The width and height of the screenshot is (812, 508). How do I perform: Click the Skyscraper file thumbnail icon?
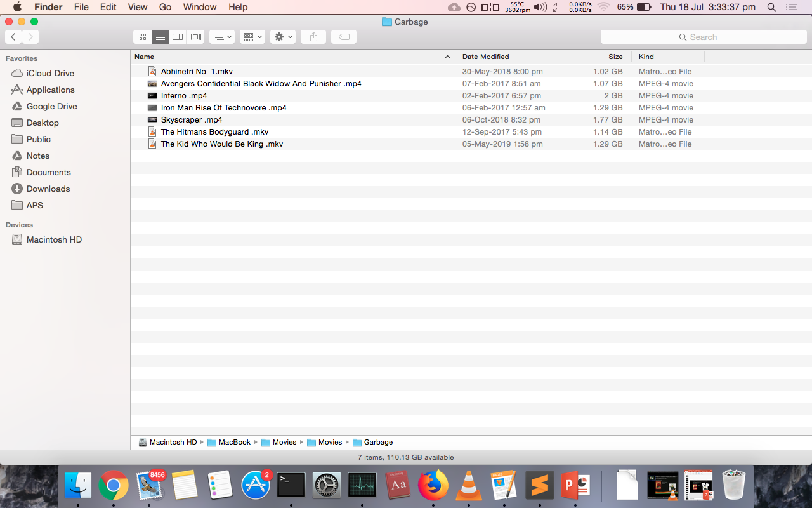pos(152,119)
